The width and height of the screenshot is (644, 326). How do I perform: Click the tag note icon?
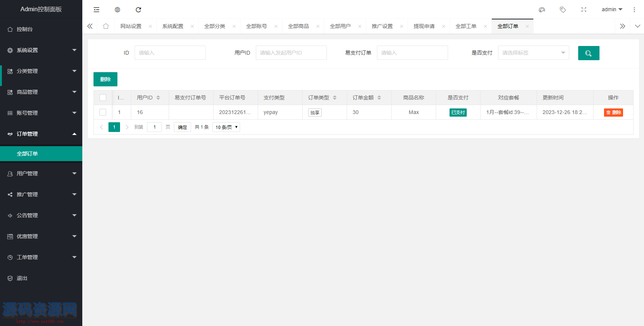point(563,10)
